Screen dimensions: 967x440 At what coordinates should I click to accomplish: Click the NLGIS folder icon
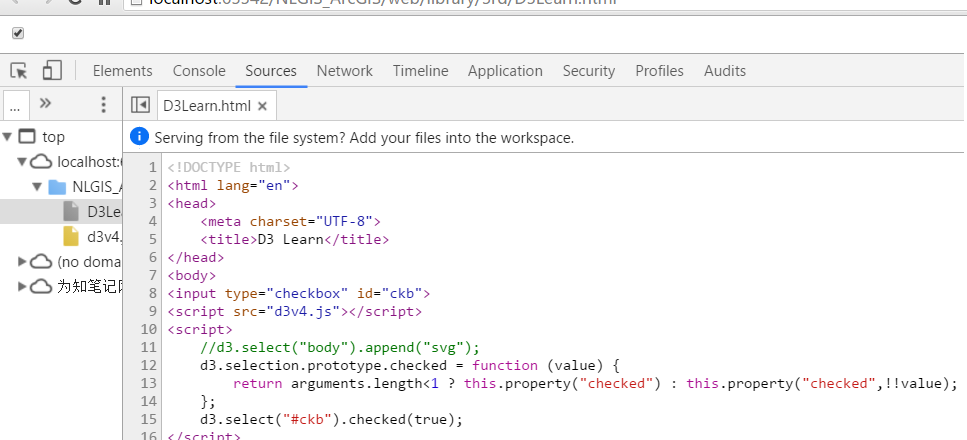57,187
